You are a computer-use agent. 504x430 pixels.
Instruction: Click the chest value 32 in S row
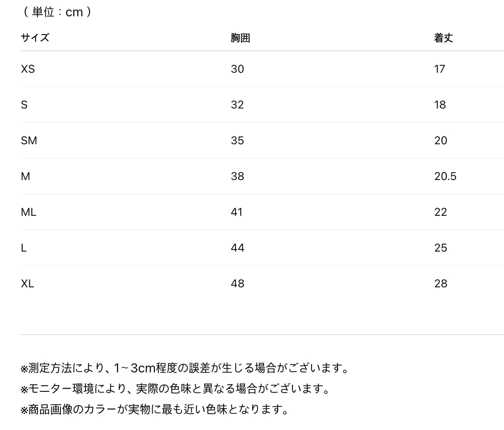(x=237, y=105)
